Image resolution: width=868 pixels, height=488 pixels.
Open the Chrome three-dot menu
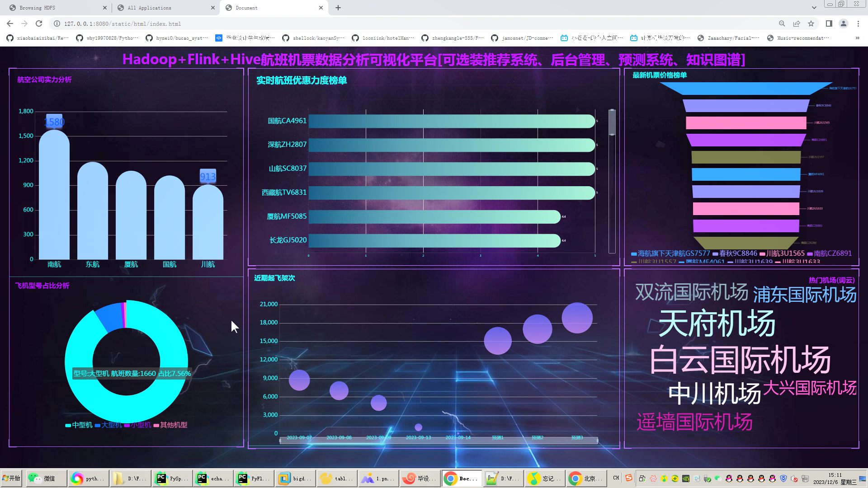coord(858,23)
